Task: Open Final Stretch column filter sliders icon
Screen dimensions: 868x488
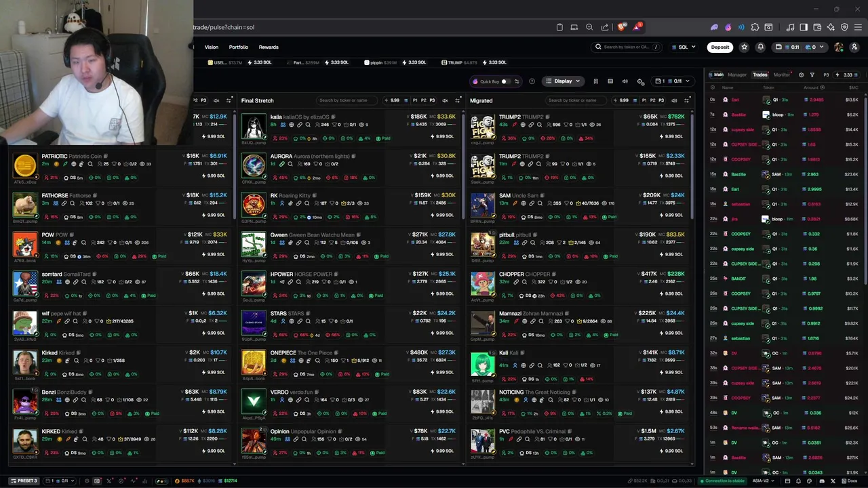Action: click(458, 100)
